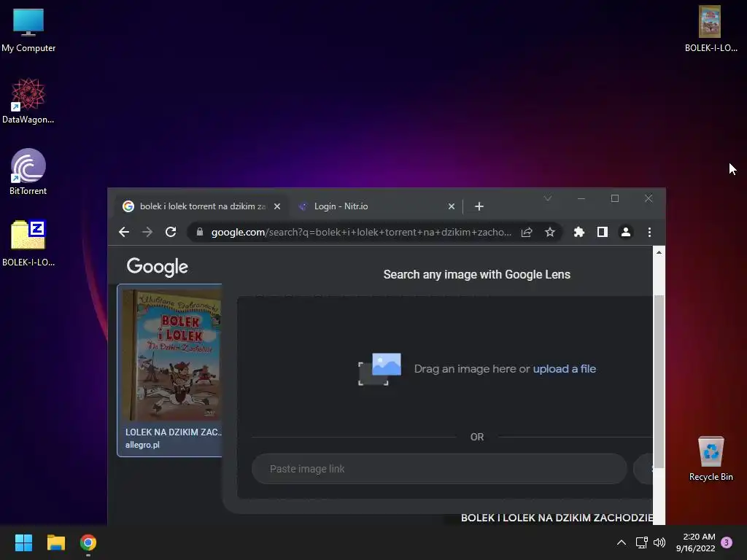
Task: View site information lock icon
Action: (200, 232)
